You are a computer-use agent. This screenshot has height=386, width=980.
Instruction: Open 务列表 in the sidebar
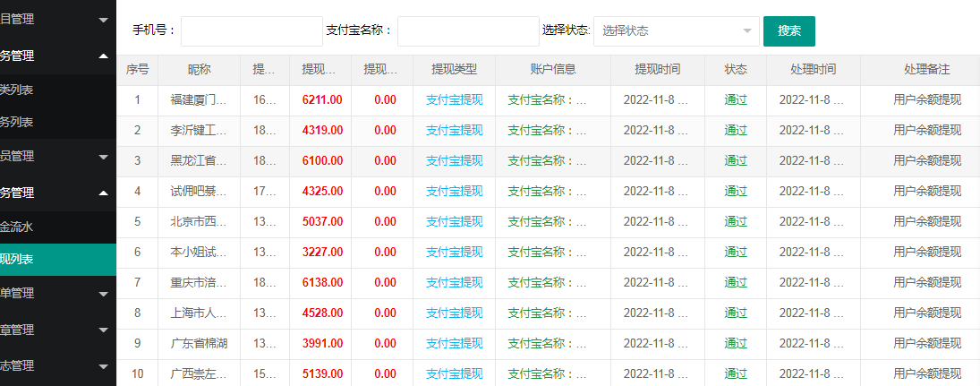click(18, 122)
